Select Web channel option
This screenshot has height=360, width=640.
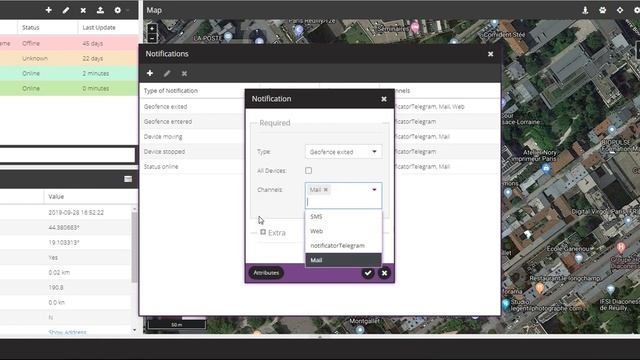click(343, 231)
